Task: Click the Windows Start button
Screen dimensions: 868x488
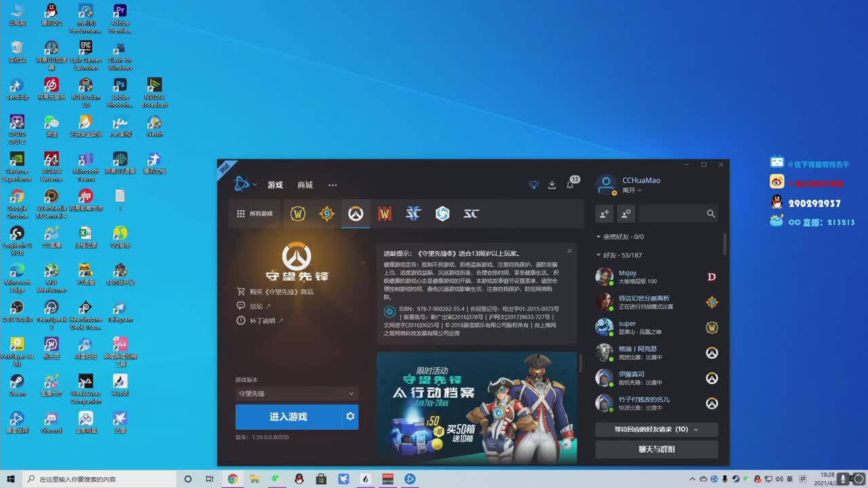Action: (11, 479)
